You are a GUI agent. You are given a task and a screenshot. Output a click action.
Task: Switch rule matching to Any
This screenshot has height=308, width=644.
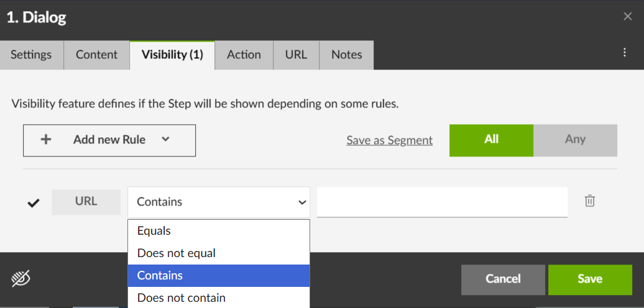coord(575,140)
